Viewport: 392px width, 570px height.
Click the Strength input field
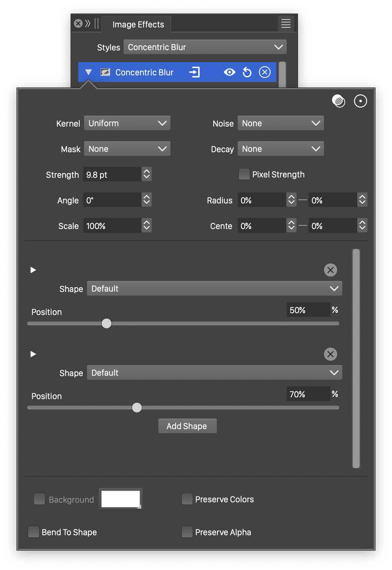tap(112, 175)
